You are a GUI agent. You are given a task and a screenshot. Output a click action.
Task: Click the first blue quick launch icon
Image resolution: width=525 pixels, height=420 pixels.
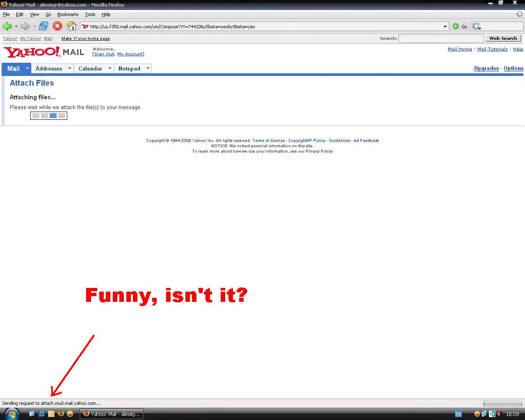click(32, 414)
